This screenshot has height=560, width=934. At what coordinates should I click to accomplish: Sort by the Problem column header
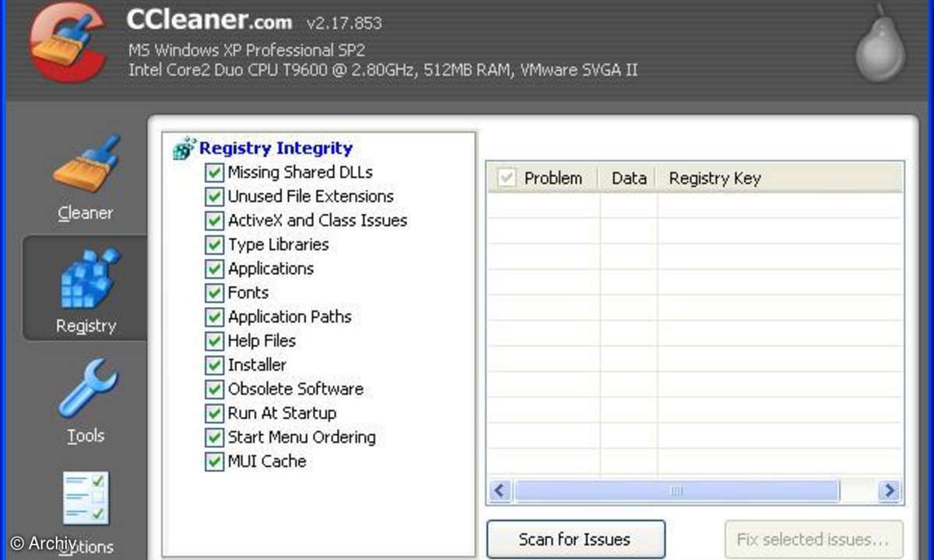coord(553,178)
